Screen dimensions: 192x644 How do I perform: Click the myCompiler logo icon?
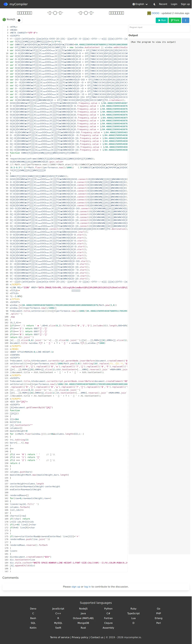tap(6, 4)
